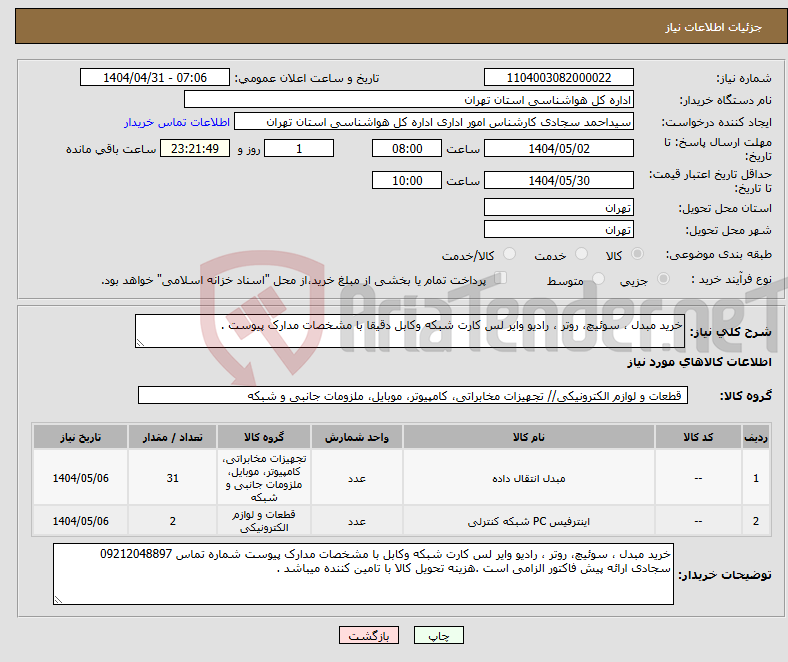Click the unit cell عدد in row 2

(357, 522)
